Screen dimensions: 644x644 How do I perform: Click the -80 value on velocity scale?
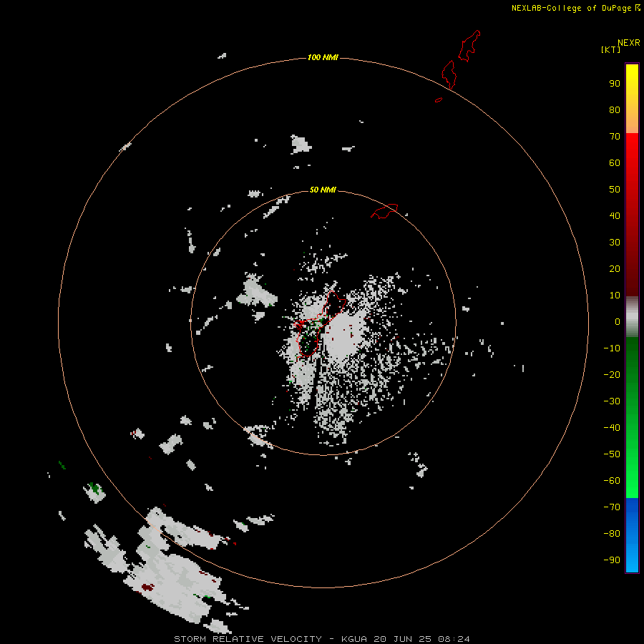click(612, 534)
